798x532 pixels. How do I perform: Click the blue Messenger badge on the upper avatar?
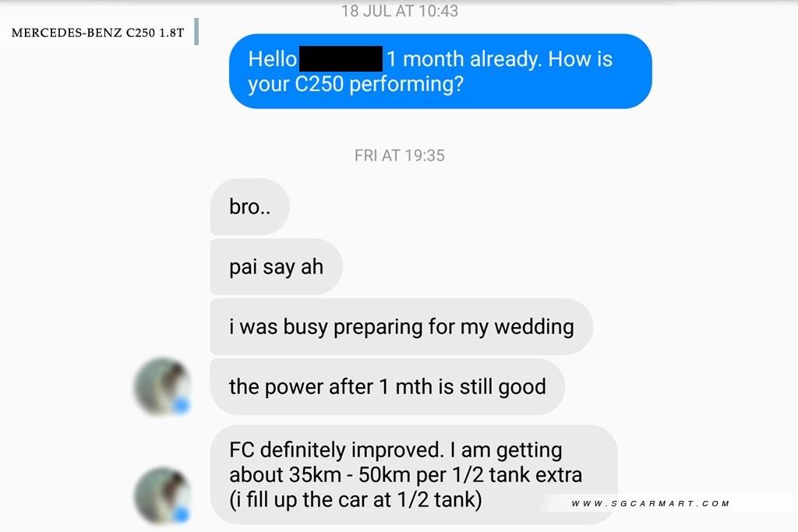(x=181, y=405)
